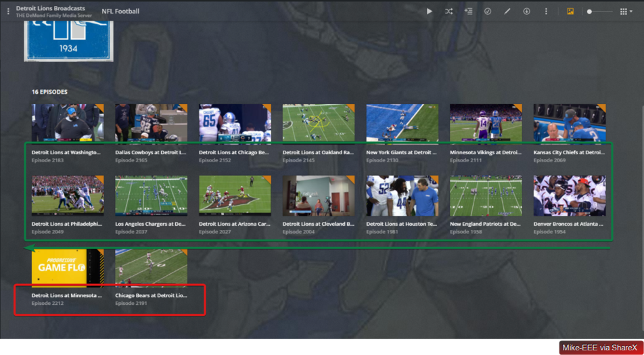Open thumbnail of Lions at Chicago Bears episode
The height and width of the screenshot is (355, 644).
(x=235, y=122)
